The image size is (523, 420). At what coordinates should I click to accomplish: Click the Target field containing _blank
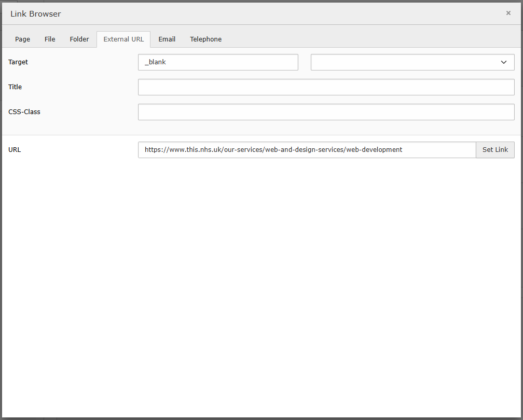coord(218,62)
